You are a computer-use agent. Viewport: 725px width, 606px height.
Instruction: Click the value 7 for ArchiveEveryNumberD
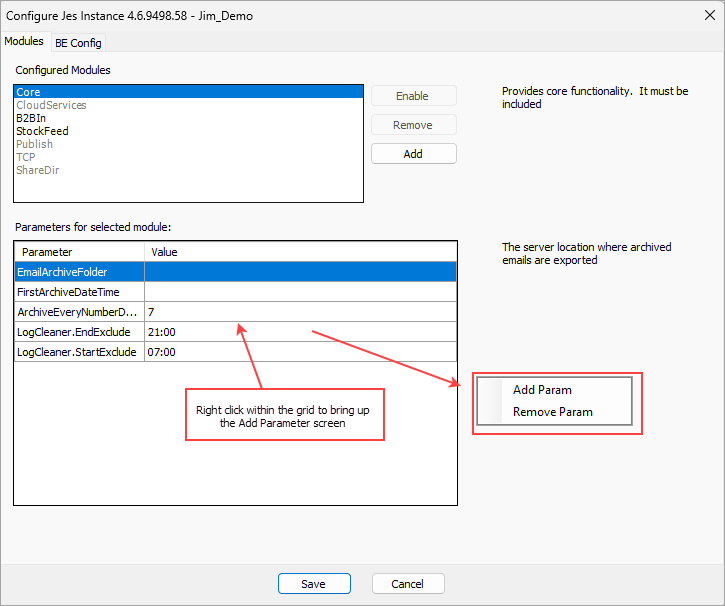point(300,312)
